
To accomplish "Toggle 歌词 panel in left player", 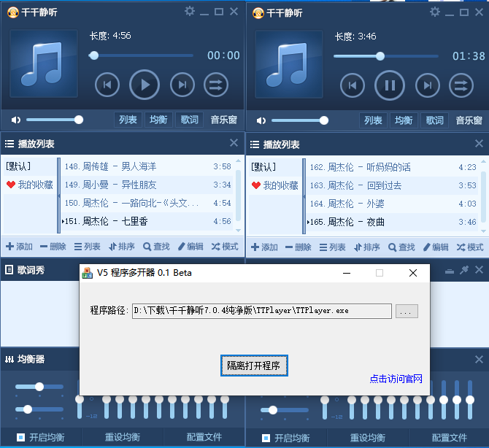I will (189, 120).
